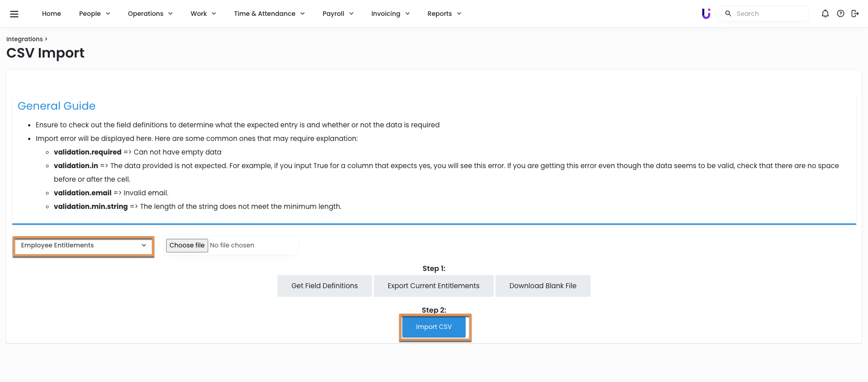Download the blank CSV file
Image resolution: width=868 pixels, height=382 pixels.
[x=543, y=286]
